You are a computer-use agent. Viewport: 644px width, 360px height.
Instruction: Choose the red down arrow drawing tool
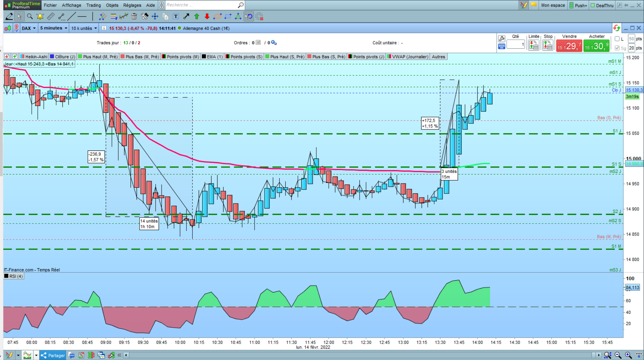[207, 16]
